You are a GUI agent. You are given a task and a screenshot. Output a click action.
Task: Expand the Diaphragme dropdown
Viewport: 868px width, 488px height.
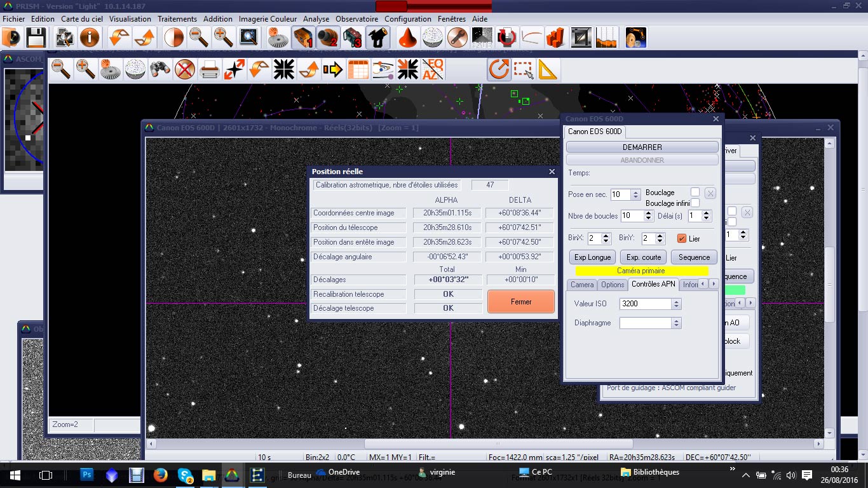(676, 323)
